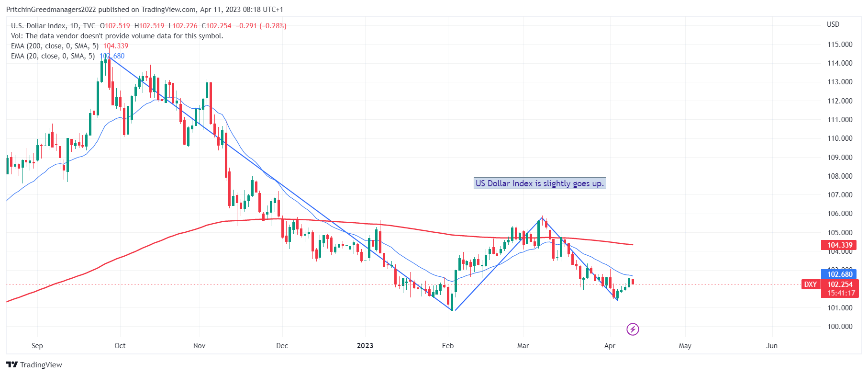Screen dimensions: 868x375
Task: Click the open value O102.519 in header
Action: click(115, 26)
